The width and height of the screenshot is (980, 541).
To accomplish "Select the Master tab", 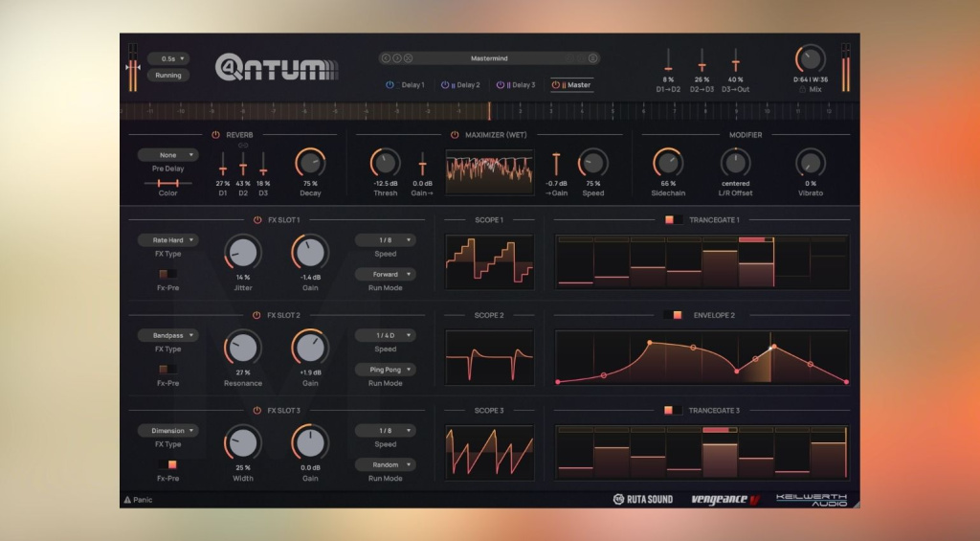I will [579, 85].
